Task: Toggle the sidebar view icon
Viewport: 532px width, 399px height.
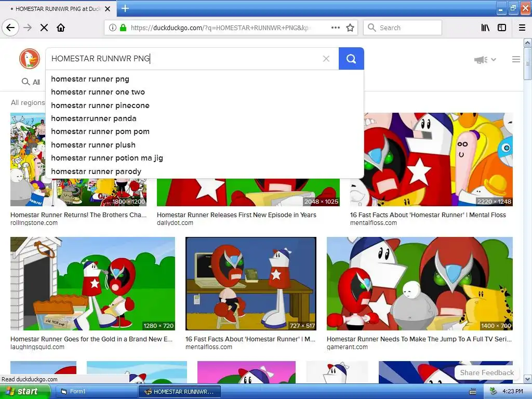Action: [x=502, y=28]
